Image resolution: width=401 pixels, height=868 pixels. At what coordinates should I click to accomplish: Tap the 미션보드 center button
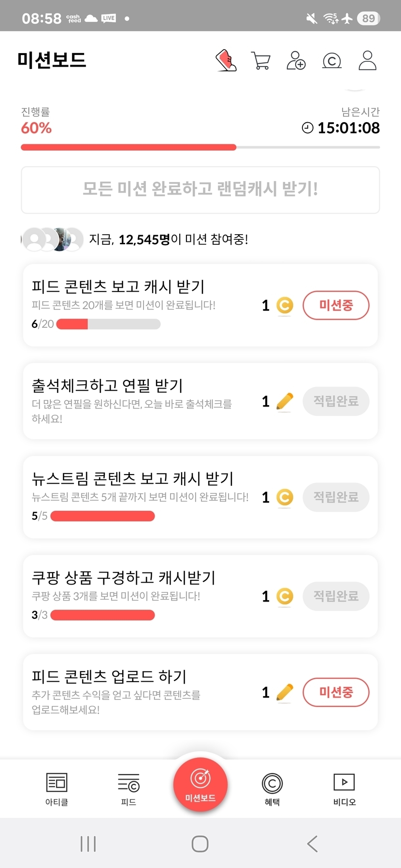coord(200,784)
